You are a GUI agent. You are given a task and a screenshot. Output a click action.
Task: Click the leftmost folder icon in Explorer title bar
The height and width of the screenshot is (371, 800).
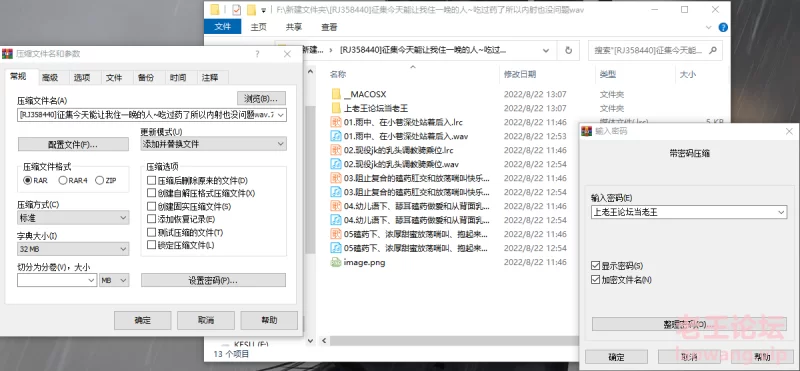pos(215,10)
